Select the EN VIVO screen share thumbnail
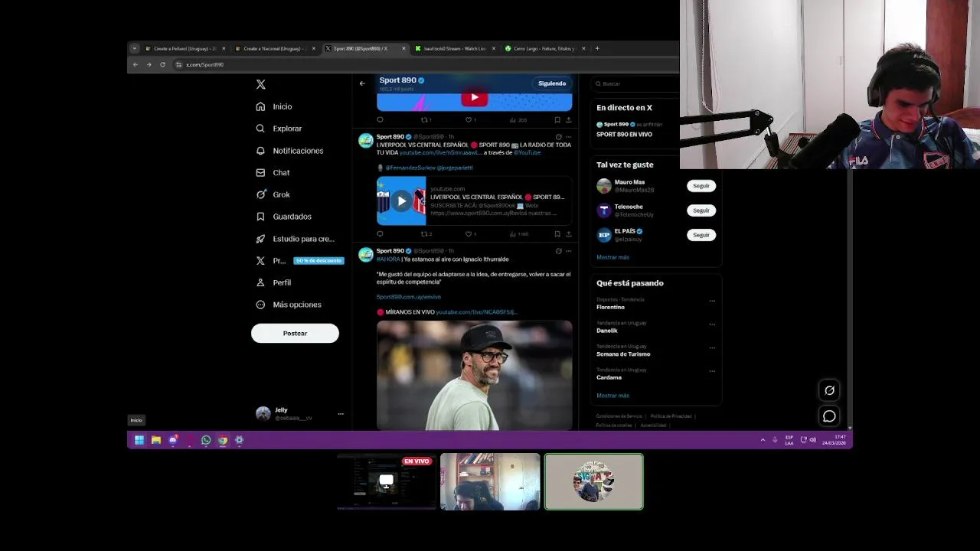Viewport: 980px width, 551px height. 387,481
